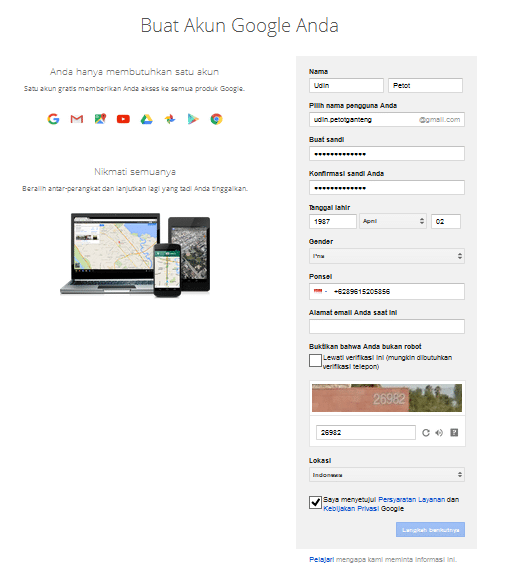Click the Google G logo icon
This screenshot has width=524, height=579.
(53, 119)
